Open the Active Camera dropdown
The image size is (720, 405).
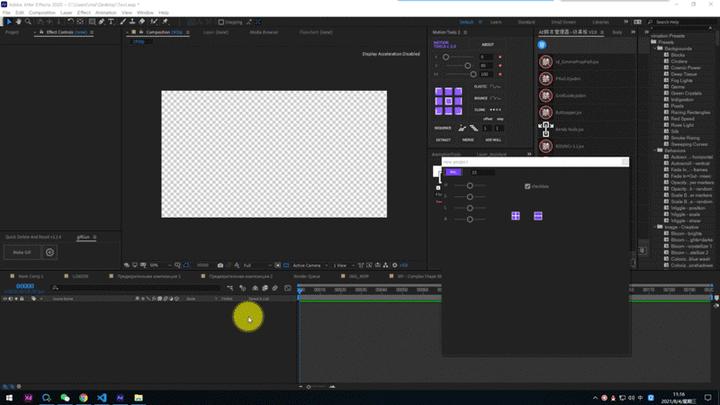(310, 265)
